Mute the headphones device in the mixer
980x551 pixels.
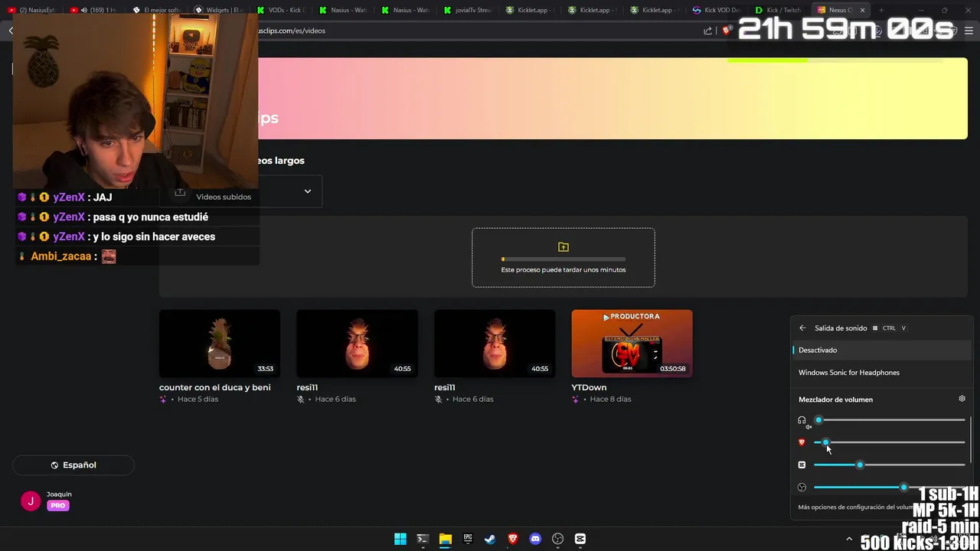point(802,420)
